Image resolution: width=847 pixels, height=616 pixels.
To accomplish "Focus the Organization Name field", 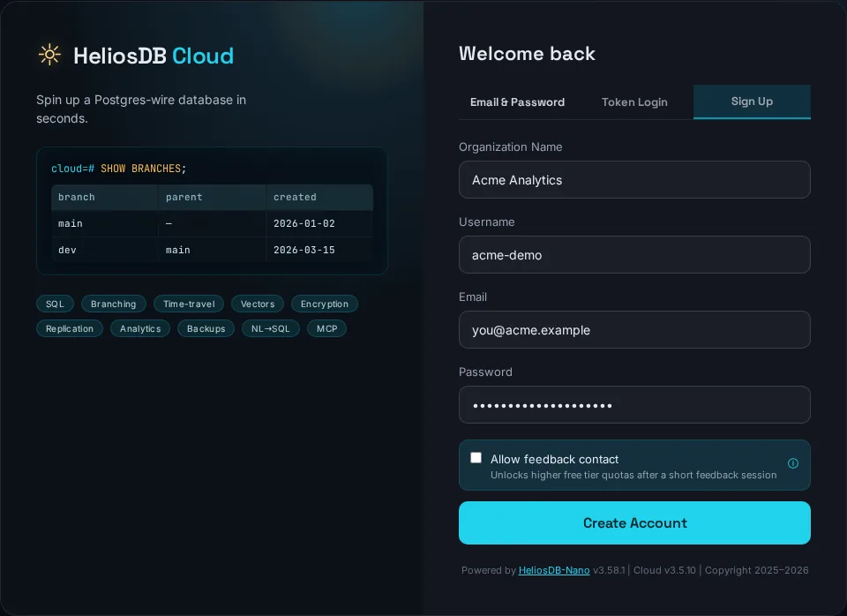I will [634, 179].
